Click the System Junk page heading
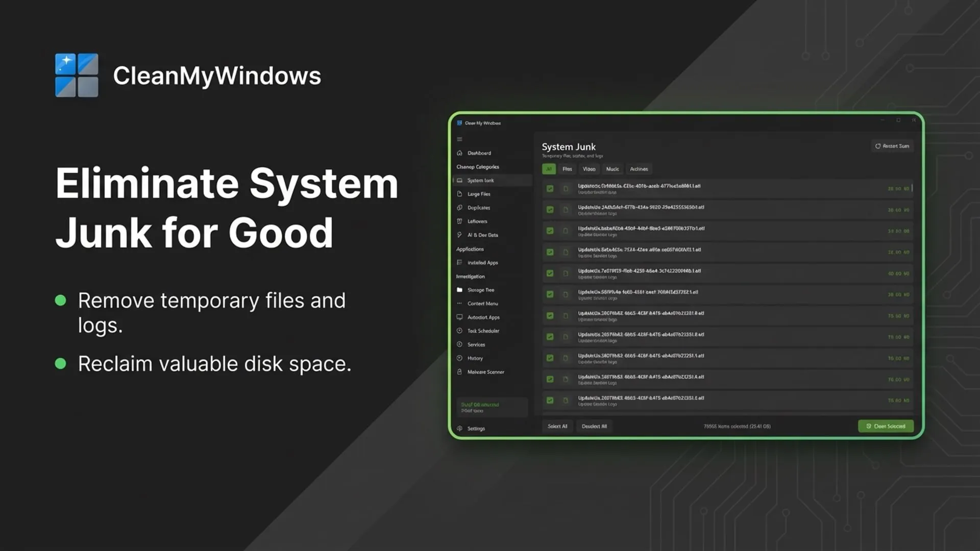Screen dimensions: 980x551 pos(569,147)
